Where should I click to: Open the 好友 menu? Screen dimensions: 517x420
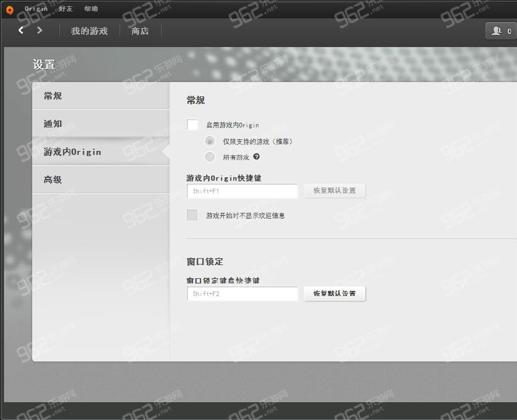pos(65,9)
